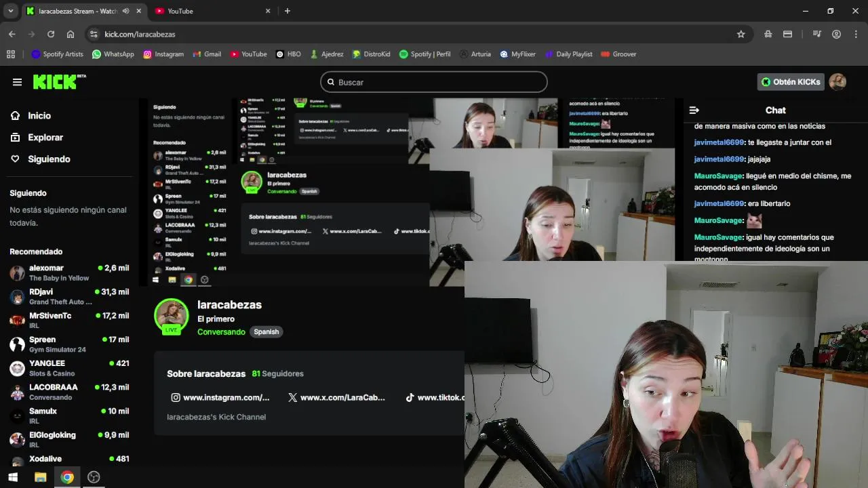The height and width of the screenshot is (488, 868).
Task: Click the Obtén KICKs button
Action: (791, 82)
